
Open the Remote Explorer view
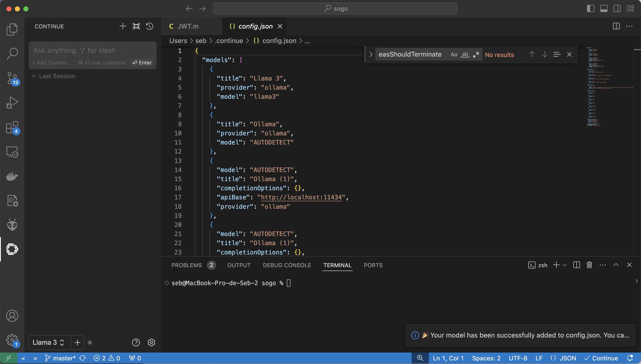click(x=12, y=152)
